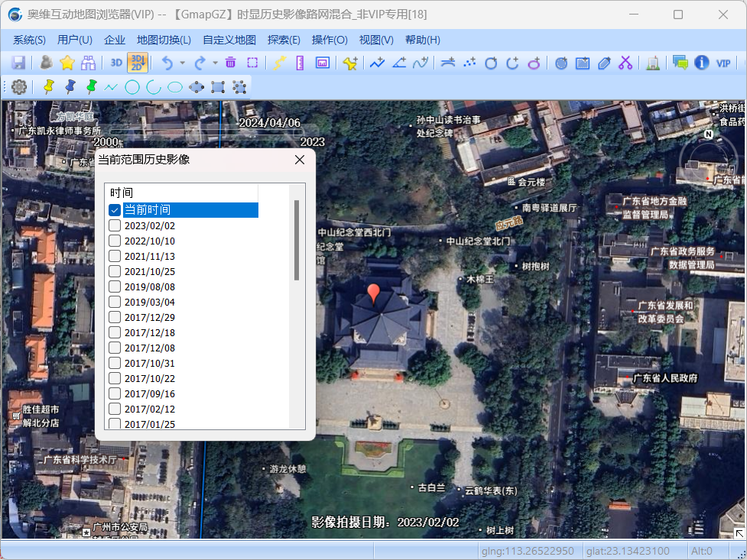The width and height of the screenshot is (747, 560).
Task: Select the purple ruler measurement tool
Action: click(x=300, y=63)
